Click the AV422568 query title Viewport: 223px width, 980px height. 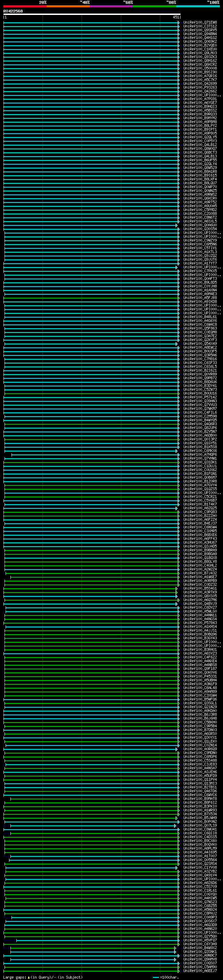point(13,11)
